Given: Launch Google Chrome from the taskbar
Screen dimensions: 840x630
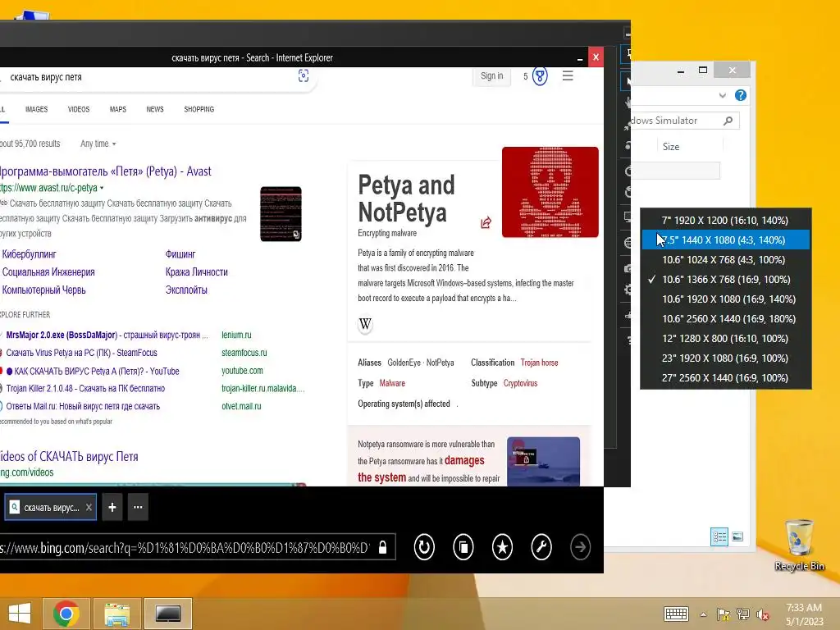Looking at the screenshot, I should point(66,614).
